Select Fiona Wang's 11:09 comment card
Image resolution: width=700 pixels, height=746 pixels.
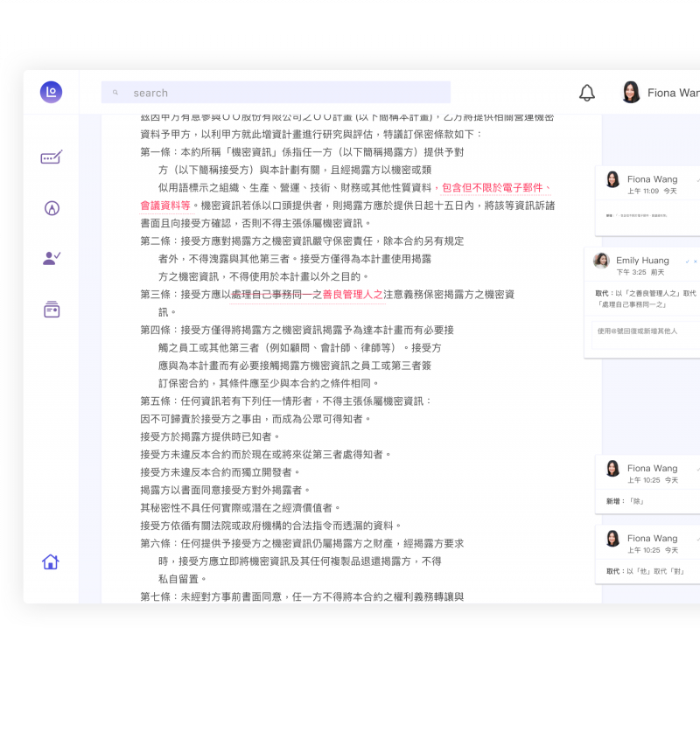[647, 201]
